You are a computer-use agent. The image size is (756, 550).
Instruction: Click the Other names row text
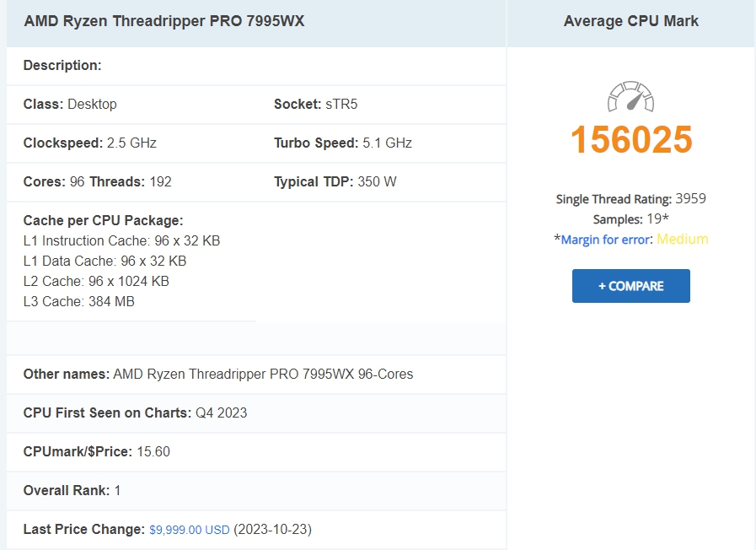[x=218, y=375]
